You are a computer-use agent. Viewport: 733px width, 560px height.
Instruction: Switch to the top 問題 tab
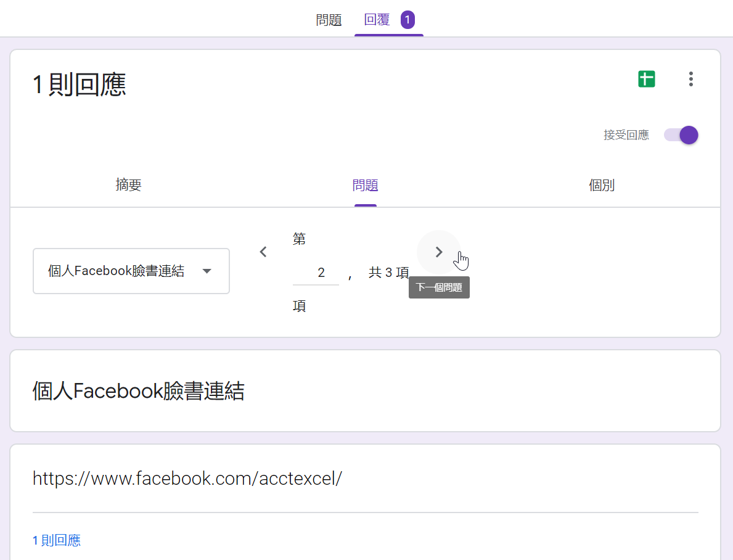tap(329, 20)
